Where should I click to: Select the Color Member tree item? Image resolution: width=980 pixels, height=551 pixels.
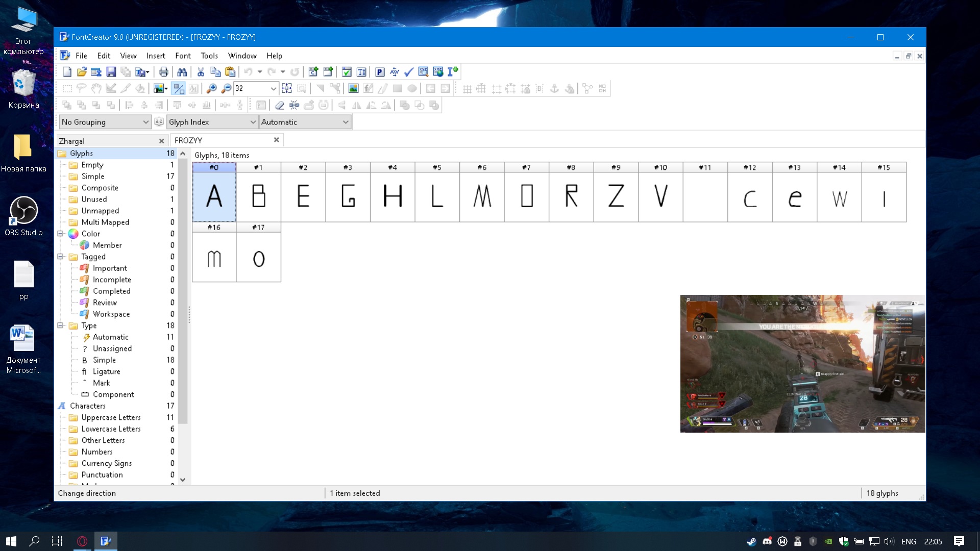(x=107, y=245)
